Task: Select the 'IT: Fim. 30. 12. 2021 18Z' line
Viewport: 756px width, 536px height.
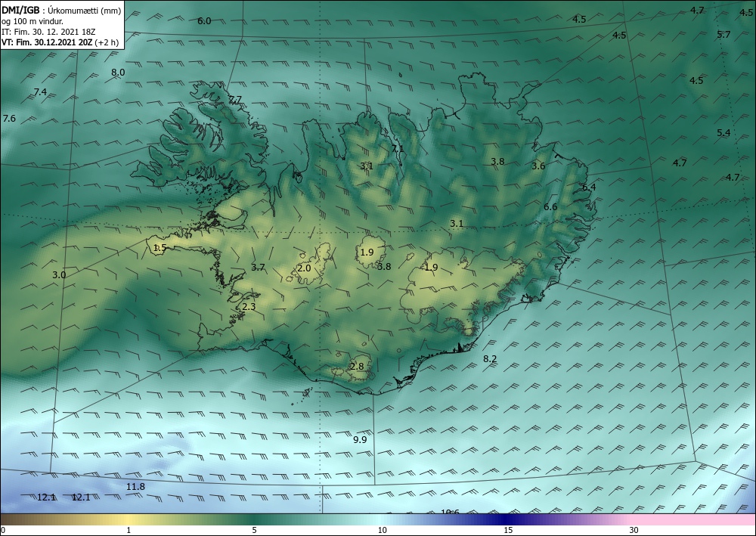Action: 48,32
